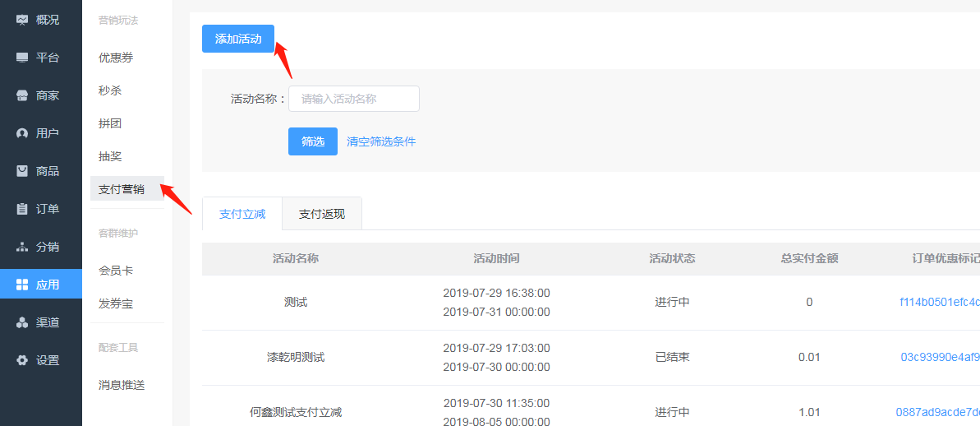Open order mark link f114b0501efc4c
Screen dimensions: 980x426
coord(939,302)
